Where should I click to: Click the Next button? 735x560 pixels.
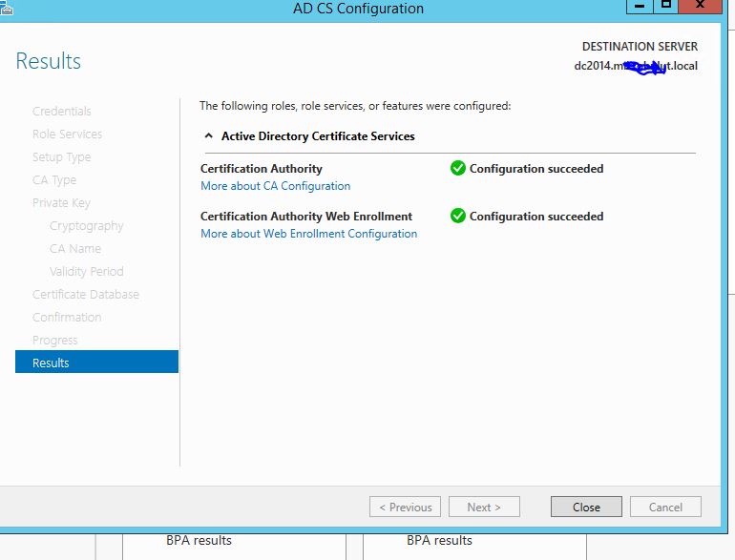tap(484, 507)
